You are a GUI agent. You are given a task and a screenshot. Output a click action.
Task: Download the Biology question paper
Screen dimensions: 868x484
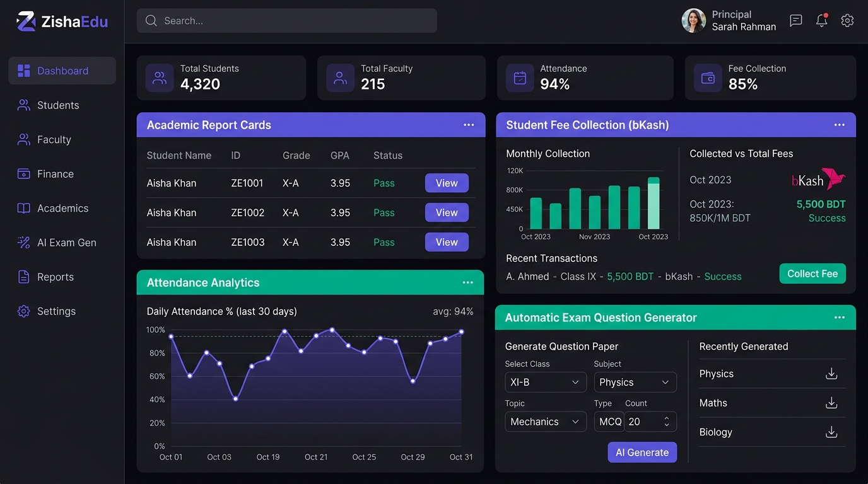[831, 432]
